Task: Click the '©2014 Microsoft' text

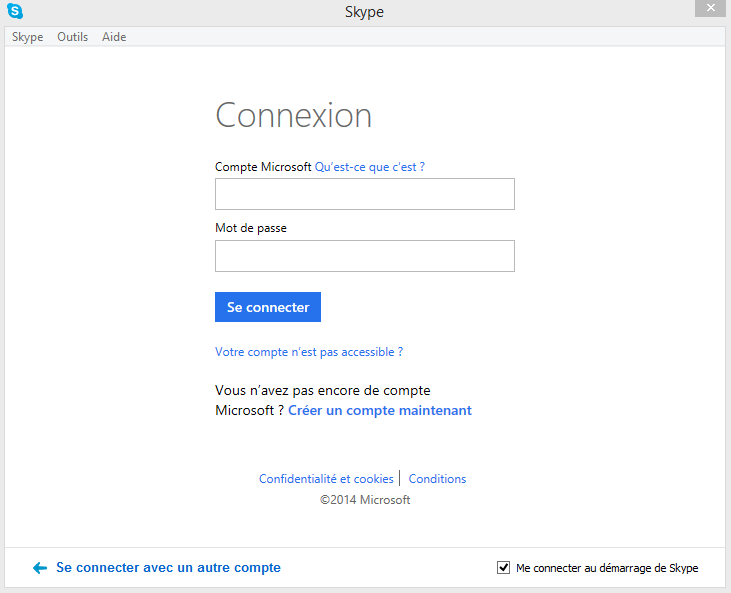Action: [365, 500]
